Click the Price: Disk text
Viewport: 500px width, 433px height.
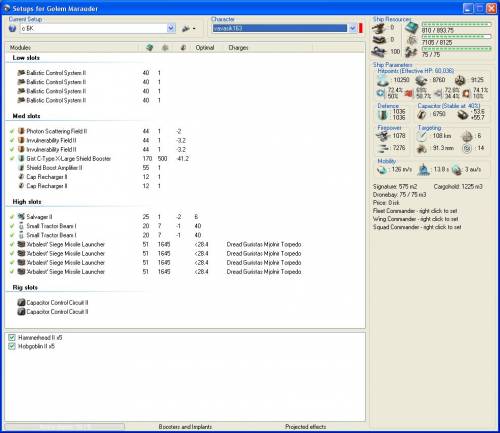tap(386, 203)
